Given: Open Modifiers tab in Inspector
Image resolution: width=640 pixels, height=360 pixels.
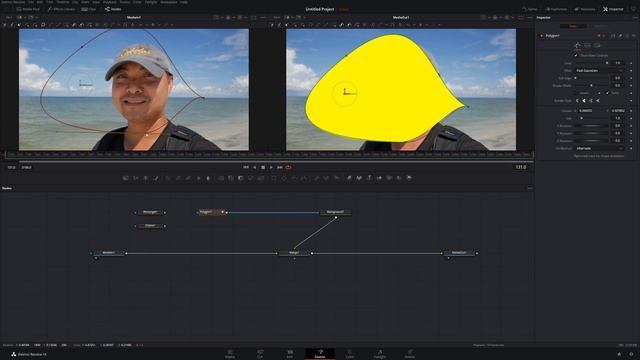Looking at the screenshot, I should (x=600, y=26).
